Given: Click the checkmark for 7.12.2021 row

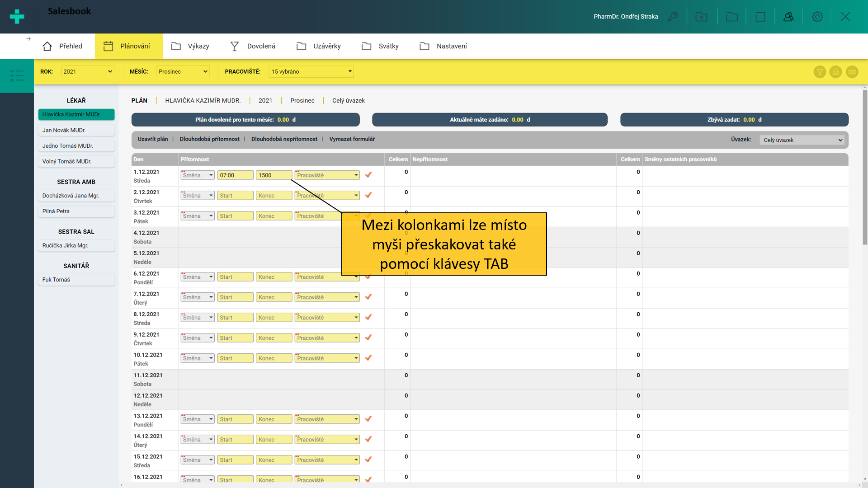Looking at the screenshot, I should pyautogui.click(x=368, y=297).
